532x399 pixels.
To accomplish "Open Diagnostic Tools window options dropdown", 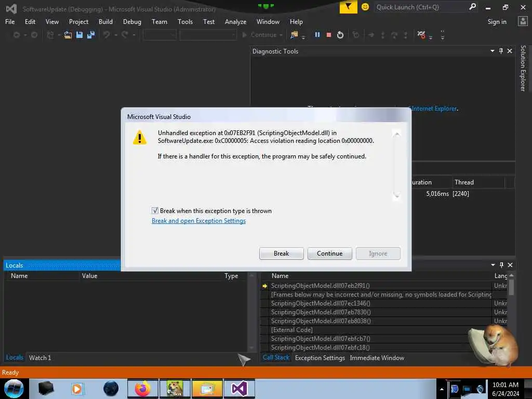I will [493, 51].
